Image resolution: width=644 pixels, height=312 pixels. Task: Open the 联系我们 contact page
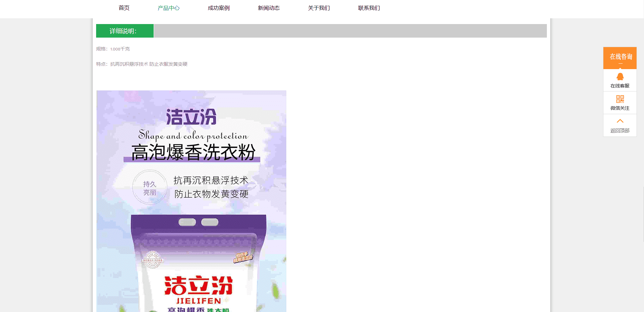pyautogui.click(x=369, y=8)
